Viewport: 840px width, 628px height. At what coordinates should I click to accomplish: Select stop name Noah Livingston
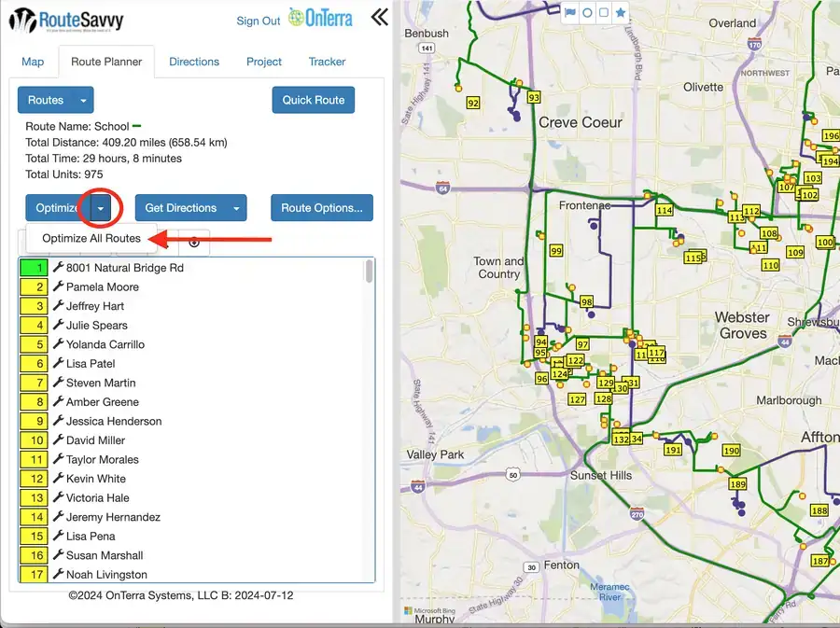point(106,575)
